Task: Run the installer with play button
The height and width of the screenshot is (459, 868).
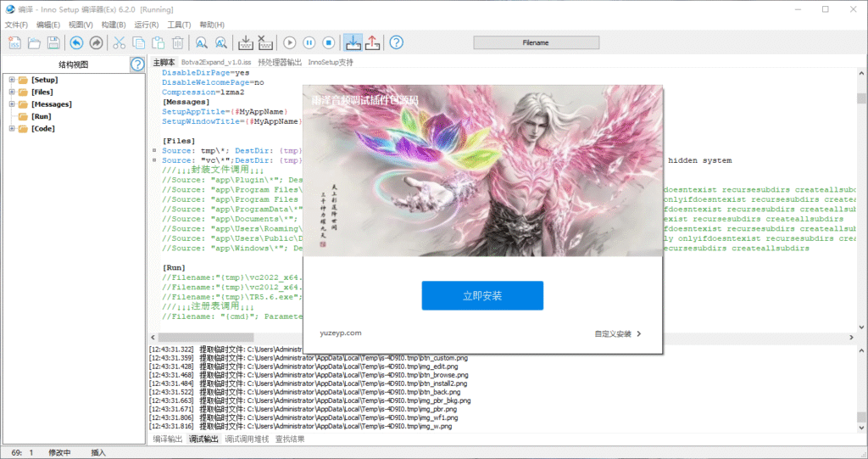Action: pyautogui.click(x=290, y=42)
